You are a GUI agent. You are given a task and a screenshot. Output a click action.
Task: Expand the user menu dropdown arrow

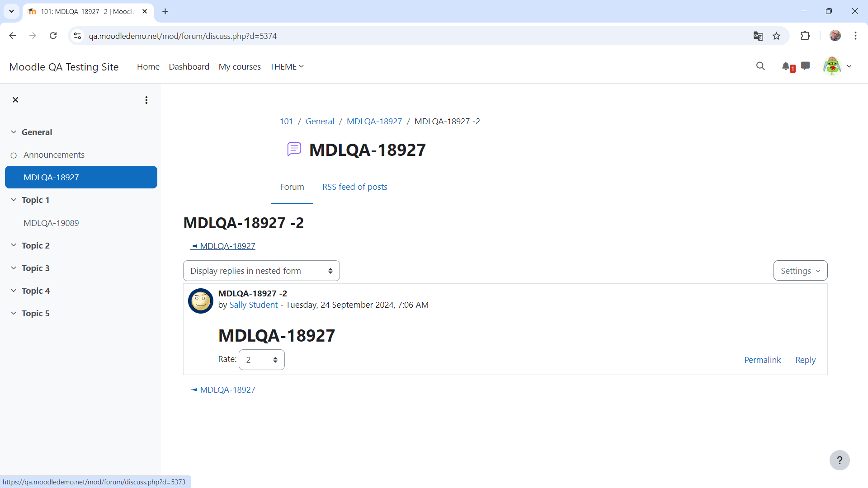click(x=849, y=66)
